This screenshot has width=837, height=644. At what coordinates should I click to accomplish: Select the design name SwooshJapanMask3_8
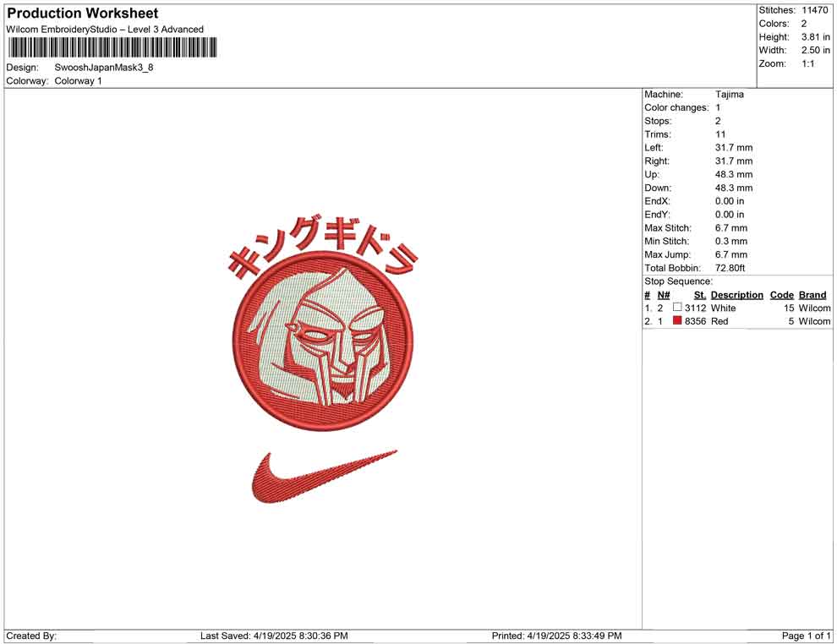pos(104,68)
